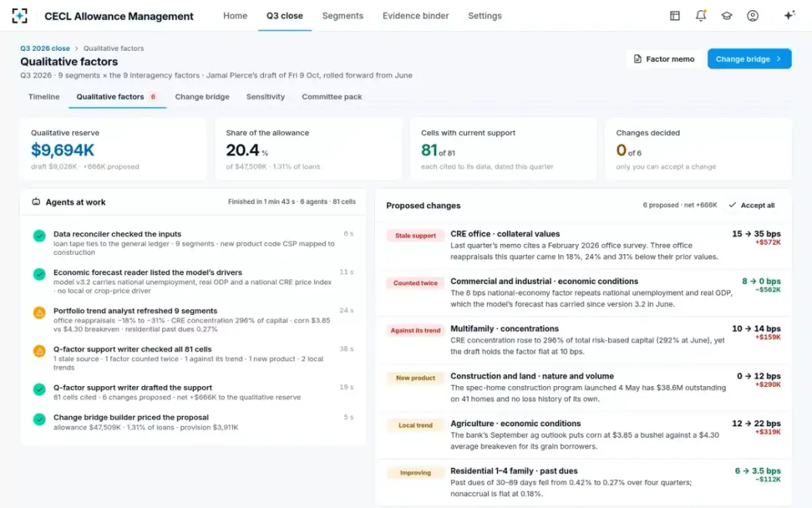
Task: Open Settings in the top navigation
Action: click(x=484, y=16)
